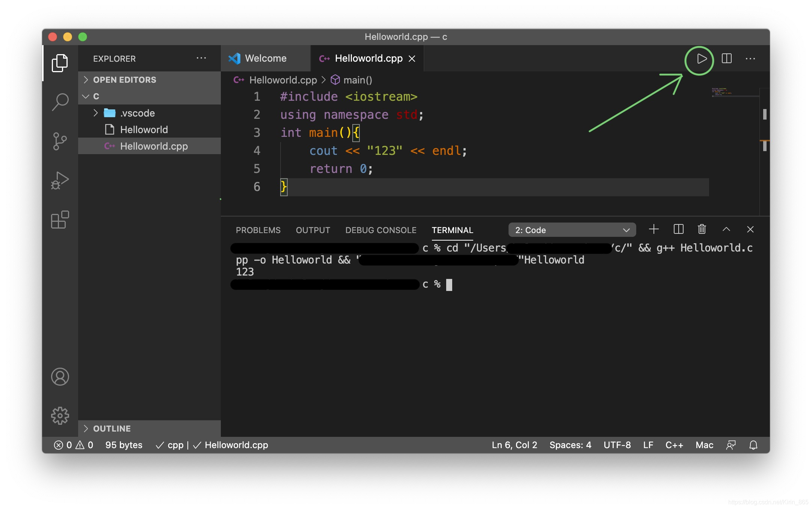
Task: Run code with the play button
Action: [x=701, y=59]
